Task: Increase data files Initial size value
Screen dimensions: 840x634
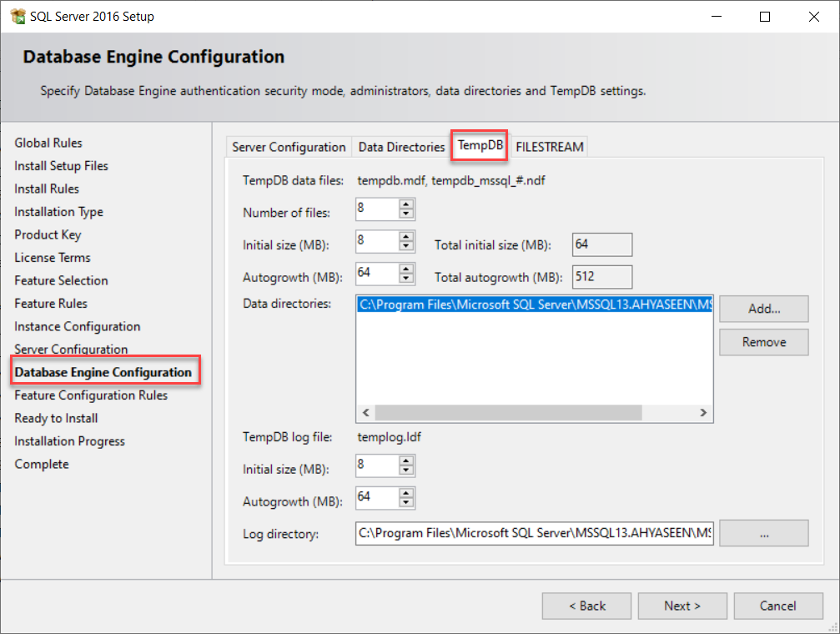Action: (406, 237)
